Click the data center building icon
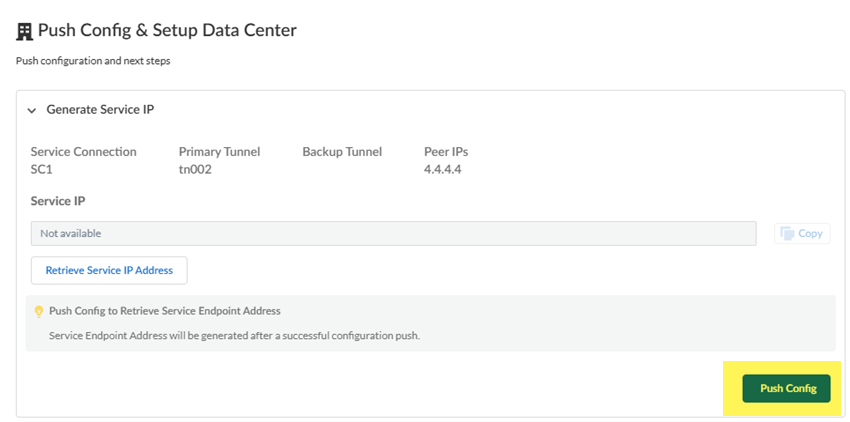This screenshot has height=422, width=850. (25, 31)
